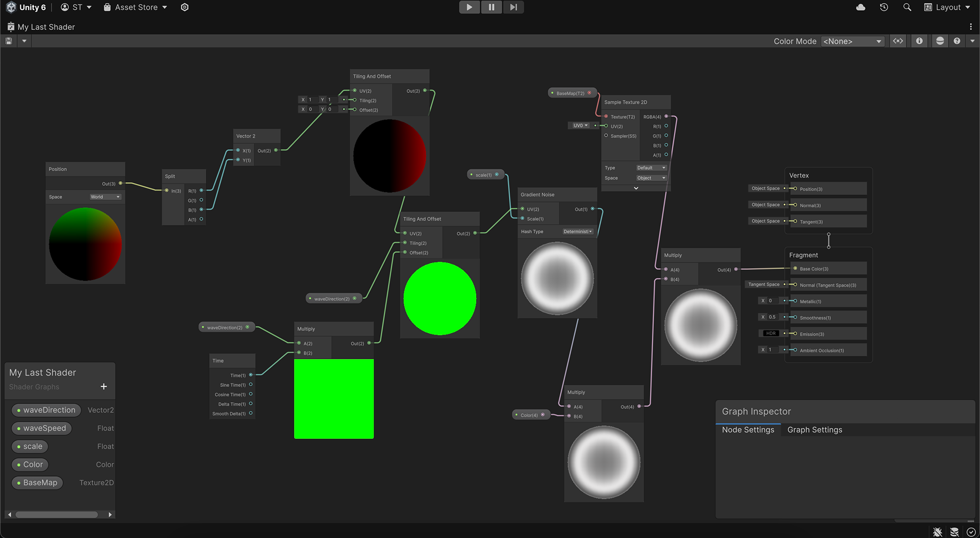The height and width of the screenshot is (538, 980).
Task: Toggle the Blackboard panel button
Action: (898, 41)
